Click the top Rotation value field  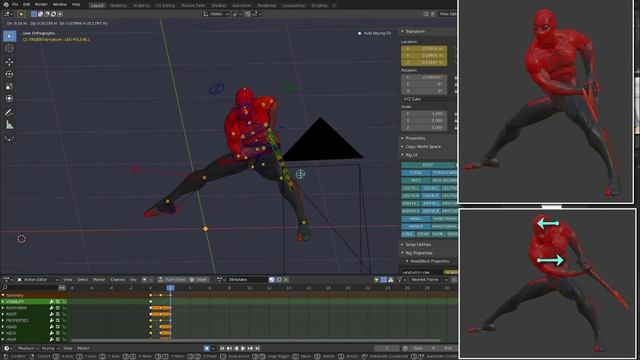pos(424,77)
